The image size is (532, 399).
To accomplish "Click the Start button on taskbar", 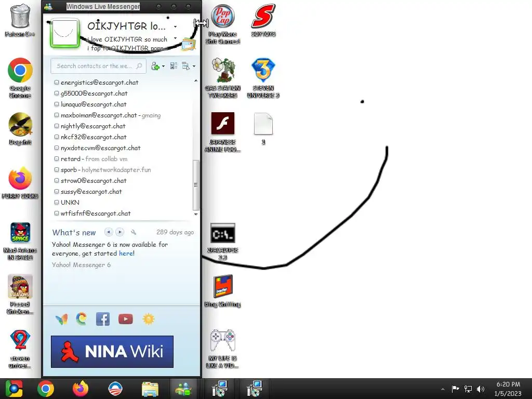I will [14, 389].
